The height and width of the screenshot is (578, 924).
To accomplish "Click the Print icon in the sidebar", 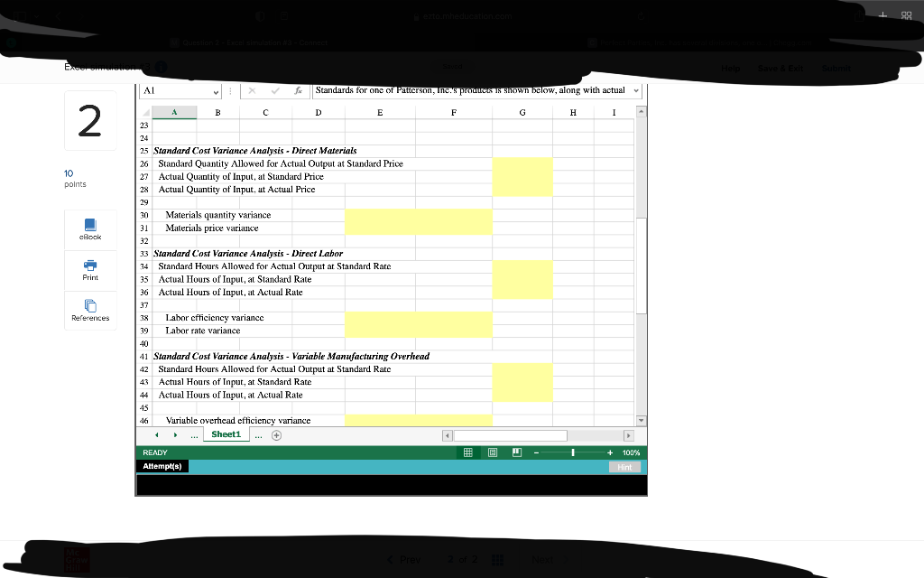I will tap(90, 266).
